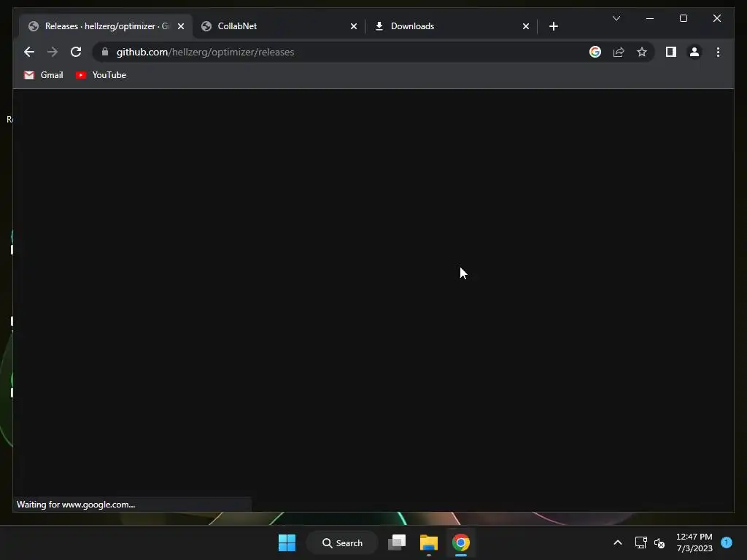Click the Chrome icon in the taskbar
The height and width of the screenshot is (560, 747).
[x=461, y=542]
